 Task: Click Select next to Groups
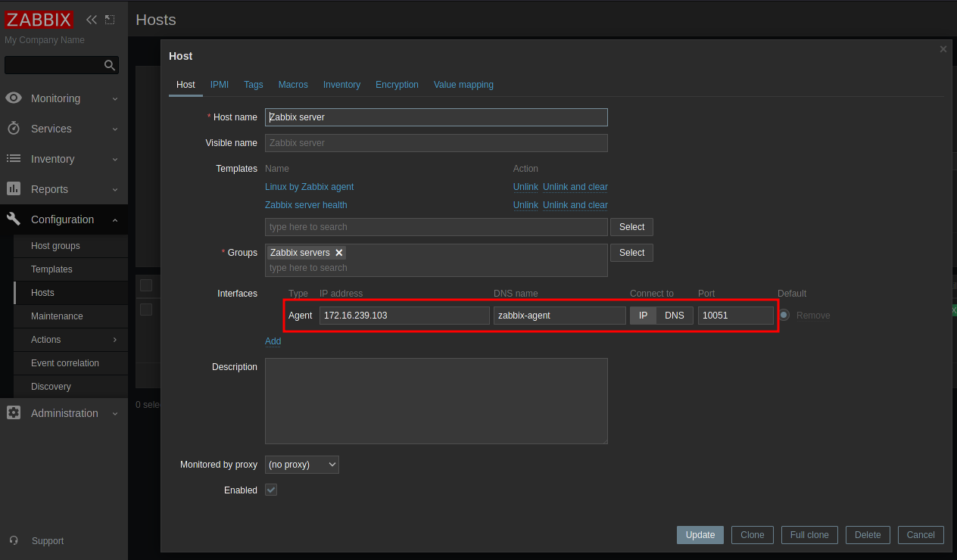tap(632, 253)
